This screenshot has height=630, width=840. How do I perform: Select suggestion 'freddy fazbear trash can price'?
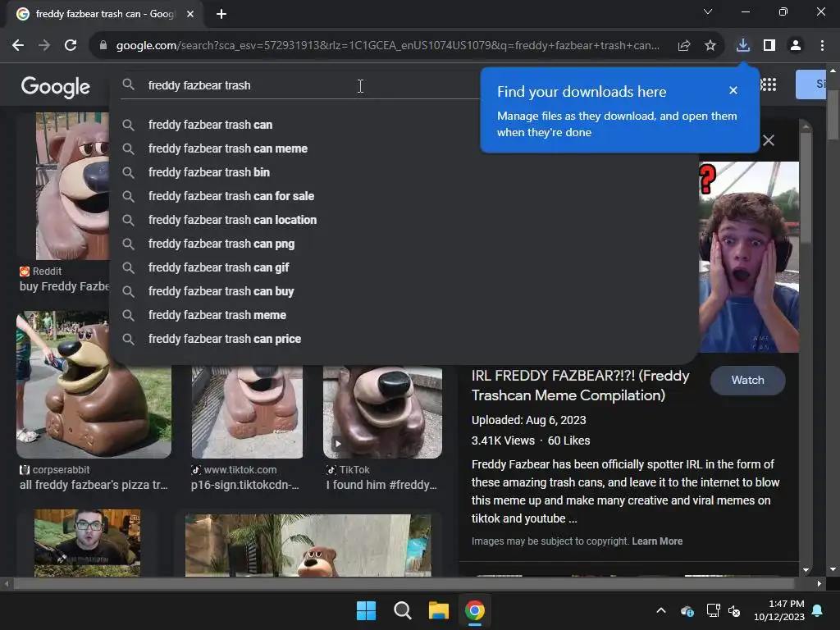coord(404,339)
